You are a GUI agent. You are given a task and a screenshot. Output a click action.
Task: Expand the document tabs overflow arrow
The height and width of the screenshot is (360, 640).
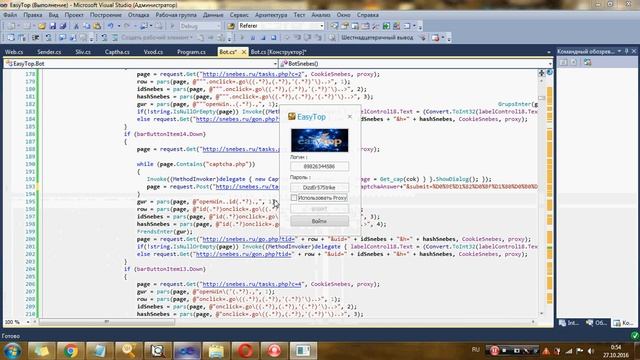(549, 52)
